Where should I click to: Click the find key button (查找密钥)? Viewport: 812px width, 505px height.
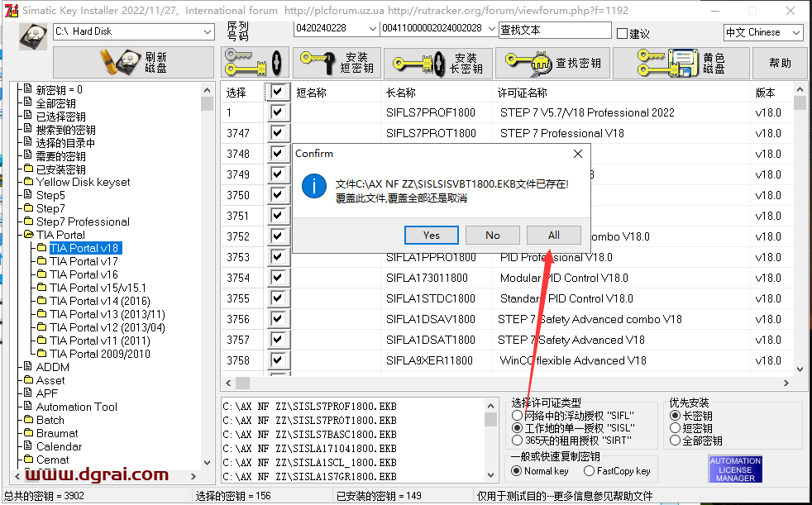(x=552, y=63)
